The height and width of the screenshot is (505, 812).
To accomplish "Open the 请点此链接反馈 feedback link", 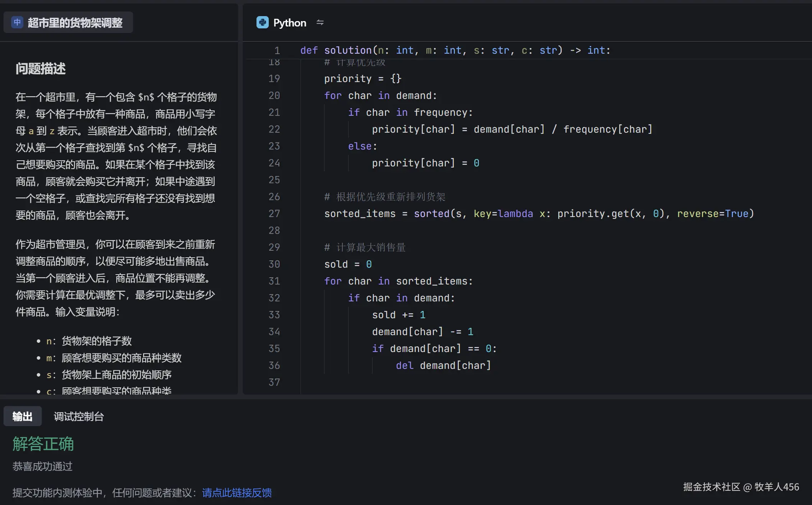I will tap(237, 493).
